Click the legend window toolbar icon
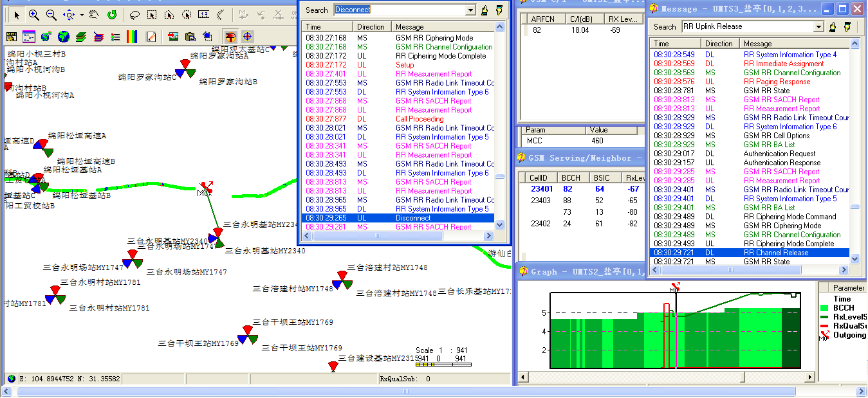 [x=29, y=37]
